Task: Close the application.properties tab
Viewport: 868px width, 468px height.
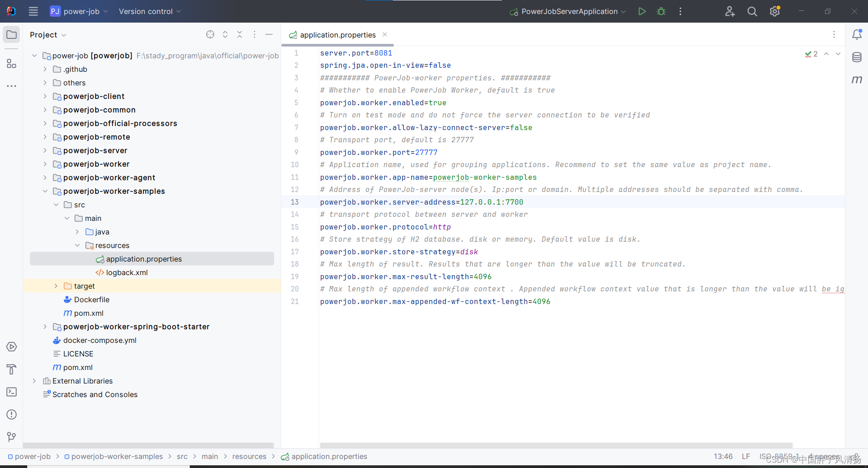Action: coord(385,34)
